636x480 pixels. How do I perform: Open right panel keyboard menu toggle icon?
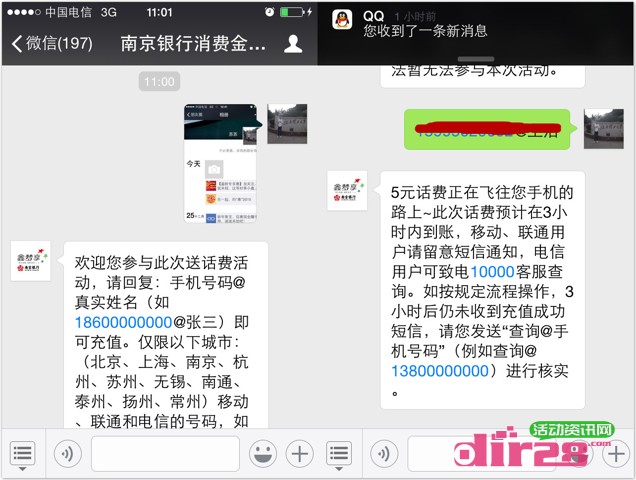coord(339,454)
